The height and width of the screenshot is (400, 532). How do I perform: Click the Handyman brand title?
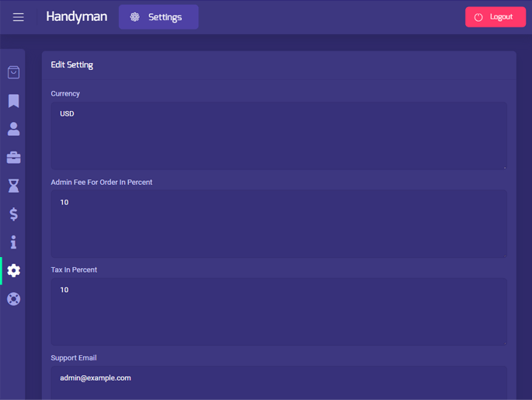click(76, 16)
